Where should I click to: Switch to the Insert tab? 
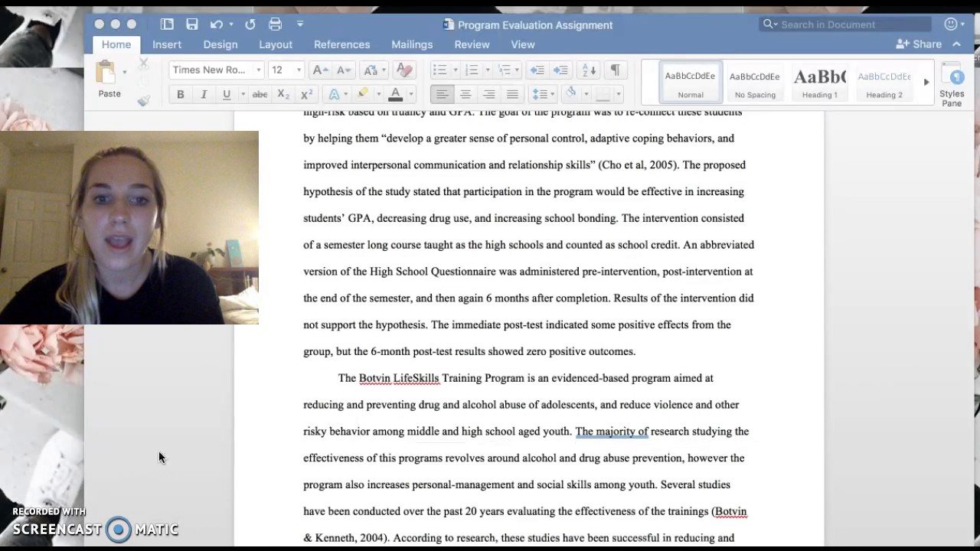[x=167, y=44]
